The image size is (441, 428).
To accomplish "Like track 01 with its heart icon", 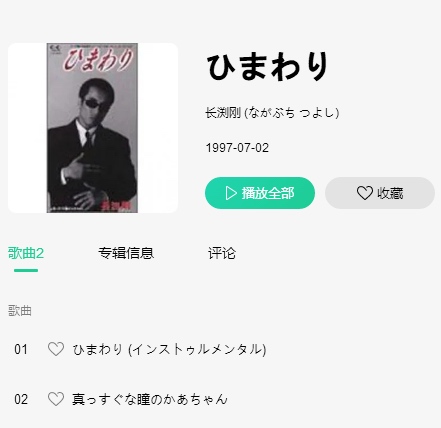I will click(56, 349).
